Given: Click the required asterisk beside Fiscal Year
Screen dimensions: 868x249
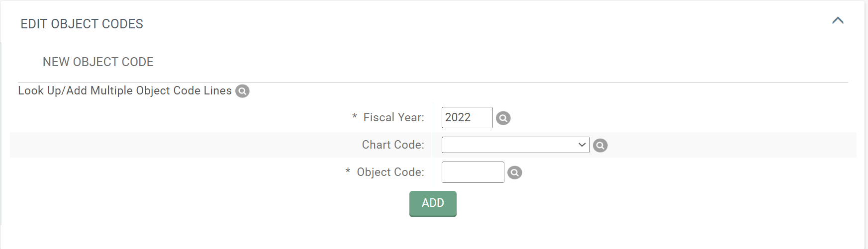Looking at the screenshot, I should point(355,117).
